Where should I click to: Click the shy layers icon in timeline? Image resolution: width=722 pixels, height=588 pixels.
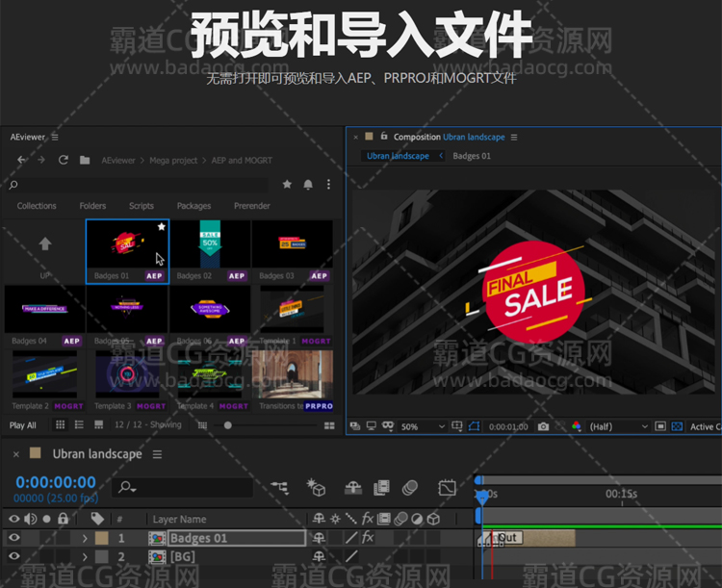pos(353,488)
